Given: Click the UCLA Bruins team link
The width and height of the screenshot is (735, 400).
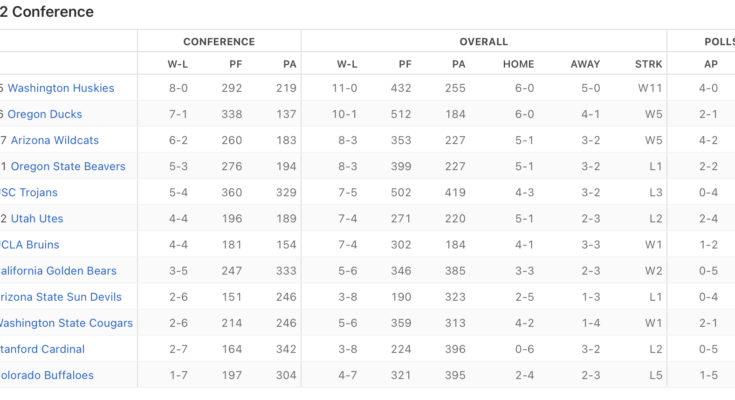Looking at the screenshot, I should (x=30, y=244).
